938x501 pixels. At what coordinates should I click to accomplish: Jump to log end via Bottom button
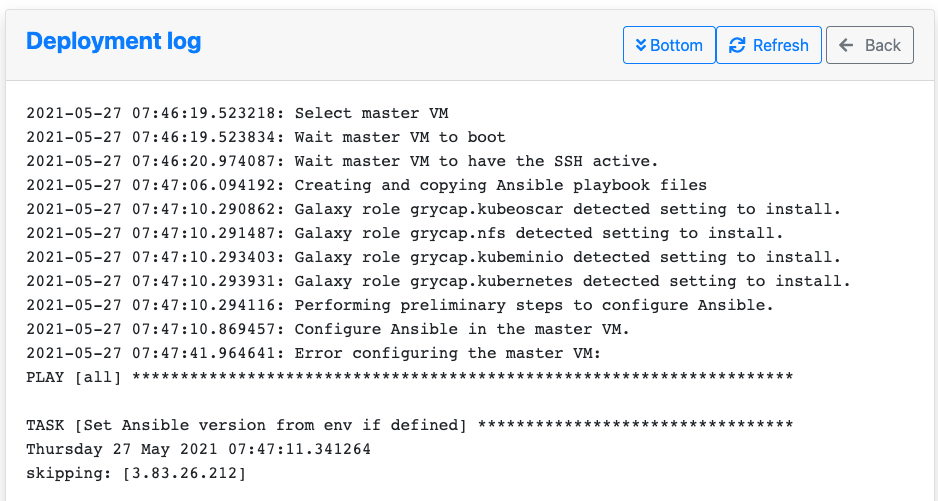[669, 45]
